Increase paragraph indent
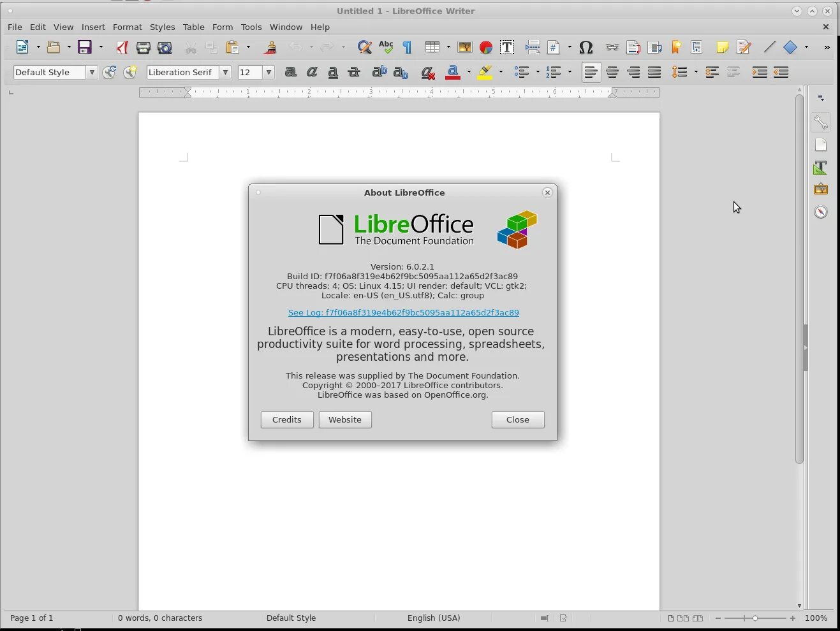 tap(759, 73)
